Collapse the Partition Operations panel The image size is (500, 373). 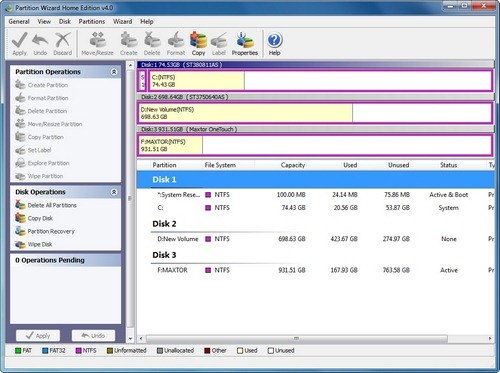[114, 72]
